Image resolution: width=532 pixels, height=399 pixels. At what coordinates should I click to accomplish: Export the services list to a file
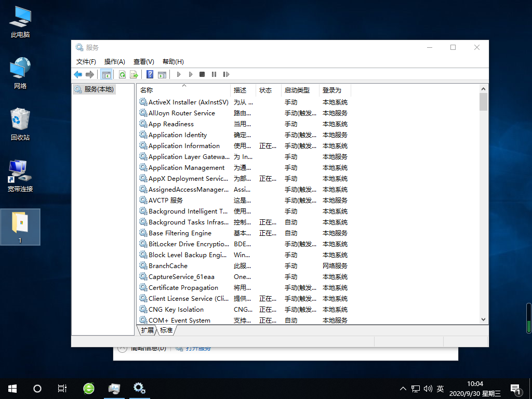(134, 74)
